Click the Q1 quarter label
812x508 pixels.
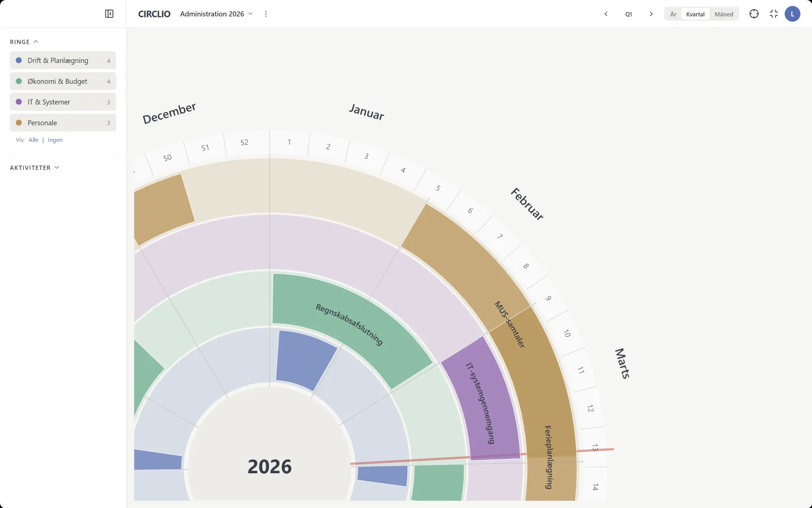pyautogui.click(x=628, y=14)
